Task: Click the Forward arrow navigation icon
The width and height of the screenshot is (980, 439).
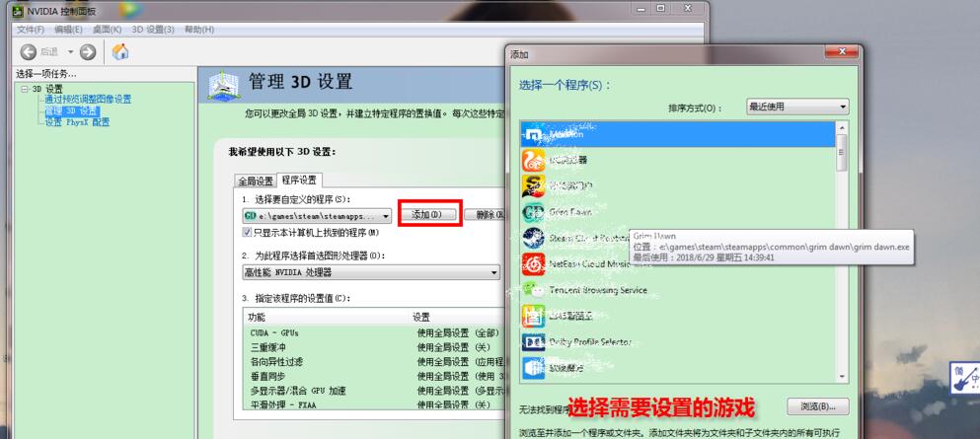Action: (88, 51)
